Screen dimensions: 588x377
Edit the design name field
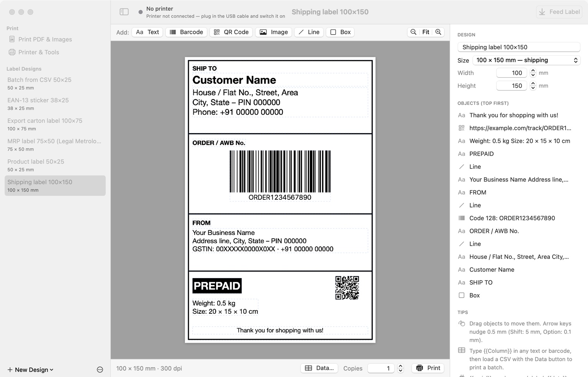[x=519, y=47]
